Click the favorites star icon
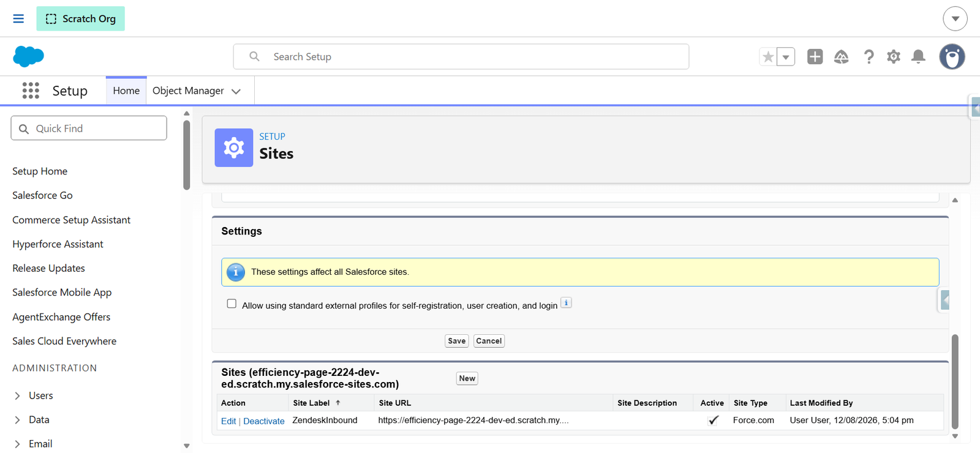The image size is (980, 453). tap(768, 57)
